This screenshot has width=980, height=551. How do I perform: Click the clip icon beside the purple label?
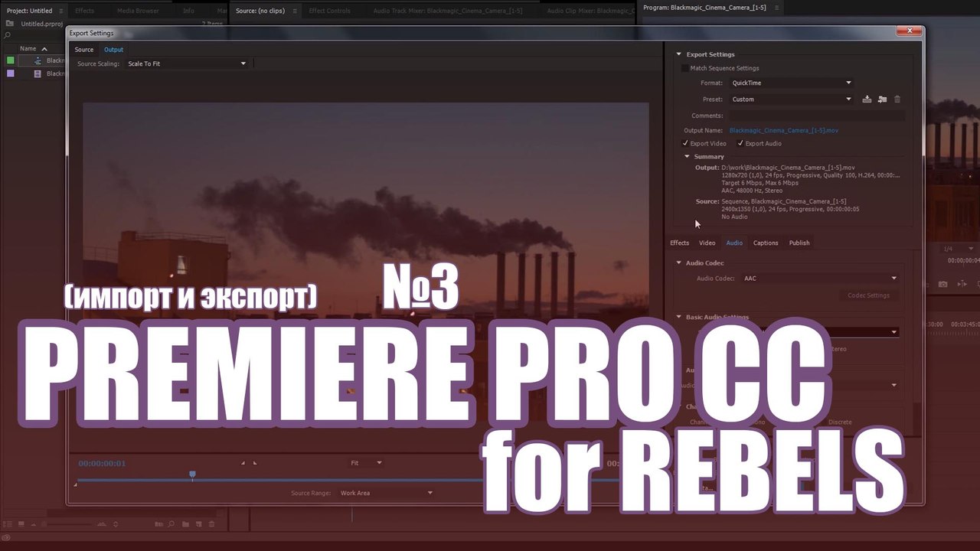coord(38,73)
